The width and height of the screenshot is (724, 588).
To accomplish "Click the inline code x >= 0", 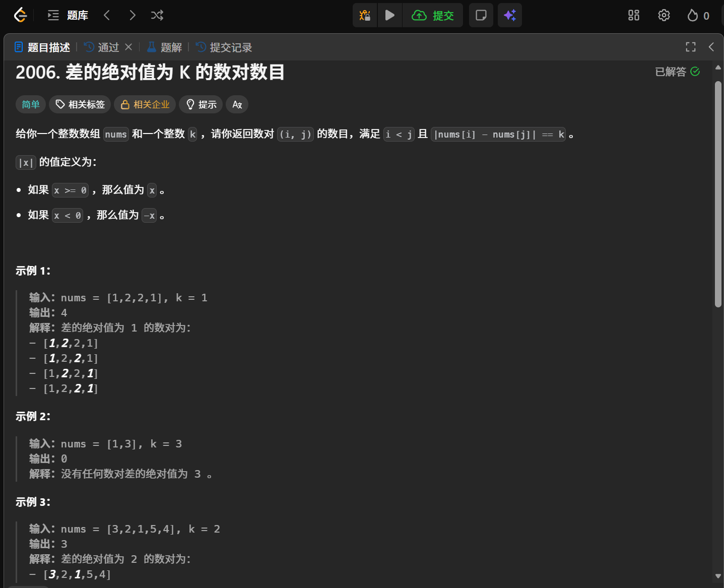I will [x=70, y=190].
